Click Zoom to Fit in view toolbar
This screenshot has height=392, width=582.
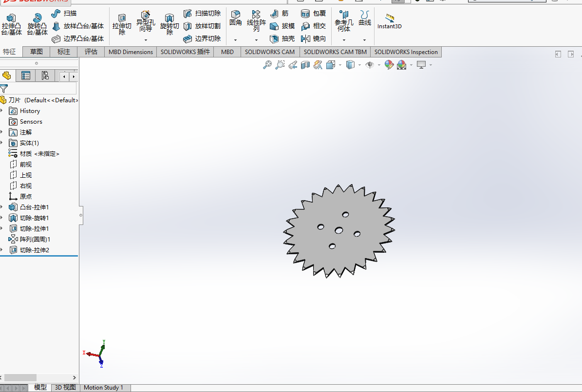point(267,65)
